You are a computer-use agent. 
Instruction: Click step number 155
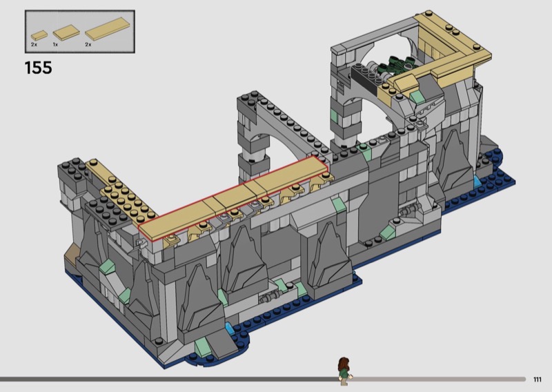click(39, 68)
